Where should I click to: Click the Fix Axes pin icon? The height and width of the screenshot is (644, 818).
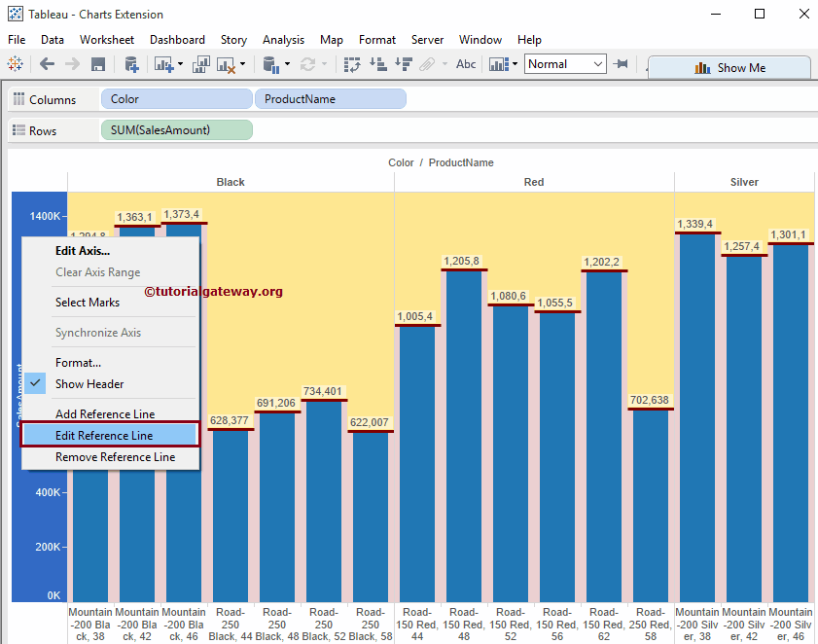click(622, 64)
